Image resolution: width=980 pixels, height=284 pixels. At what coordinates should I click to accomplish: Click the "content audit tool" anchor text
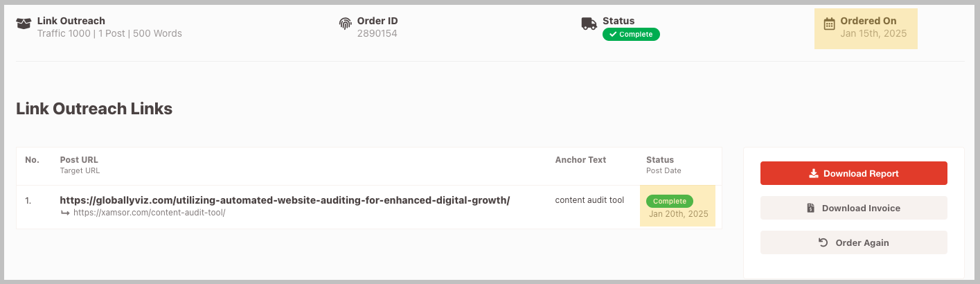point(589,200)
